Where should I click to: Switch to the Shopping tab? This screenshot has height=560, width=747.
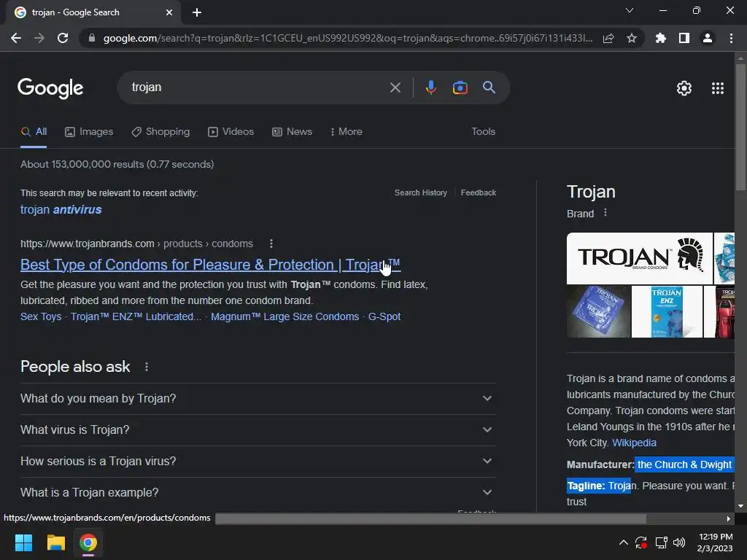pyautogui.click(x=160, y=132)
